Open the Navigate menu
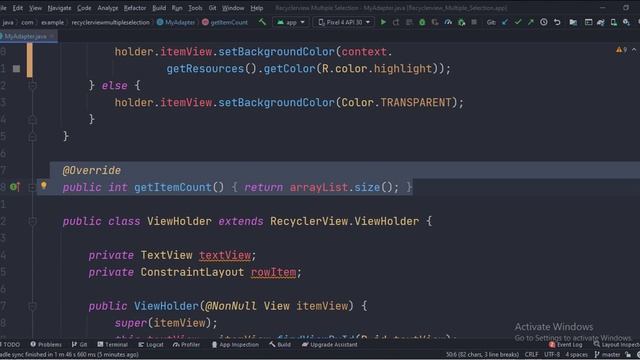This screenshot has width=640, height=360. 59,8
